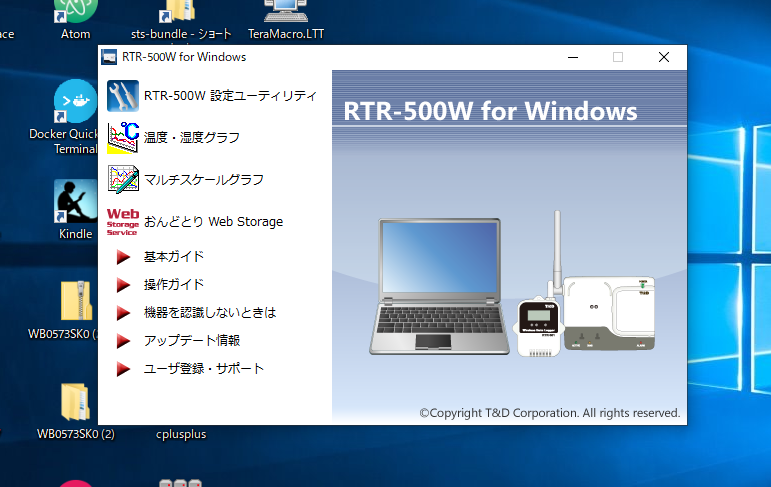Open the multi-scale graph pencil icon

click(x=123, y=179)
